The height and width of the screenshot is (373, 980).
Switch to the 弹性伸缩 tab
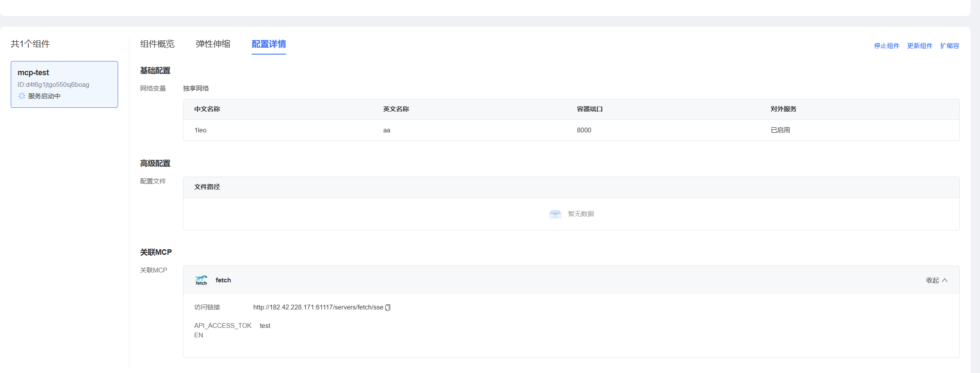(x=213, y=44)
